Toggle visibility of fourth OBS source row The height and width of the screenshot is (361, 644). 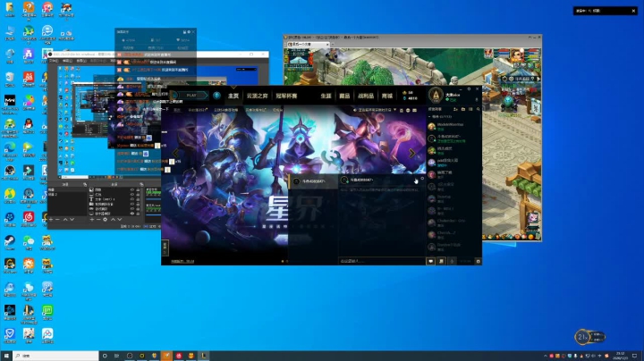tap(132, 204)
